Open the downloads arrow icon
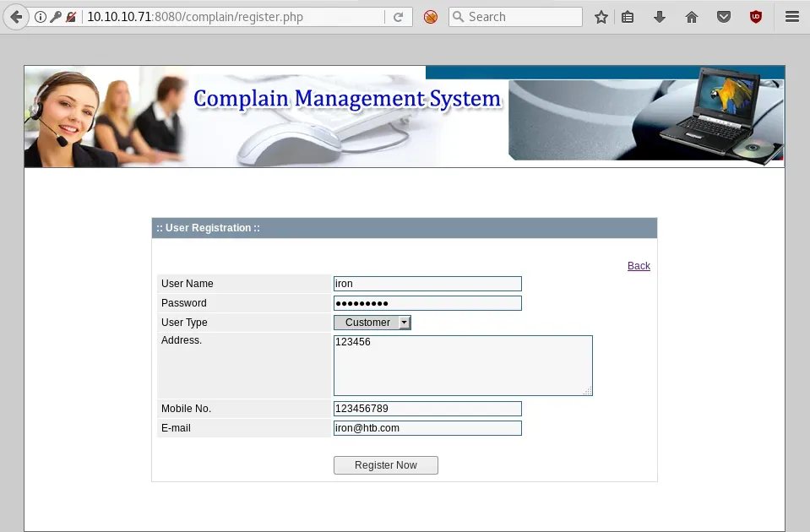810x532 pixels. 660,17
